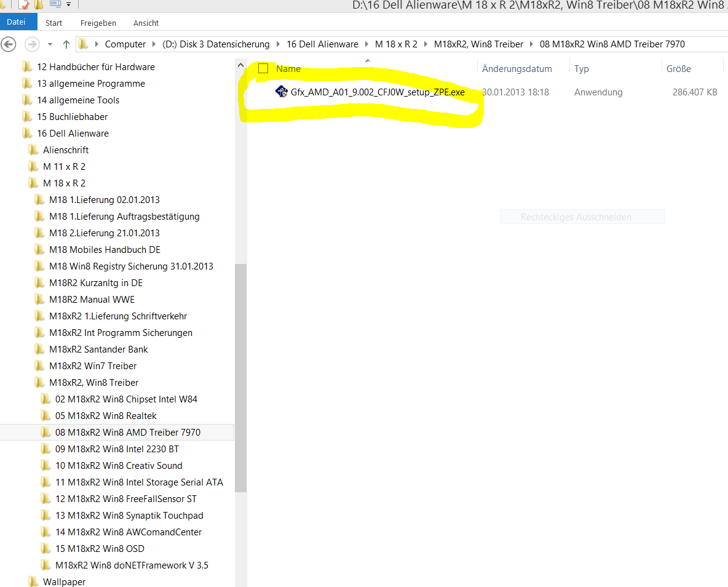Switch to the Start ribbon tab
This screenshot has width=728, height=587.
click(x=54, y=23)
